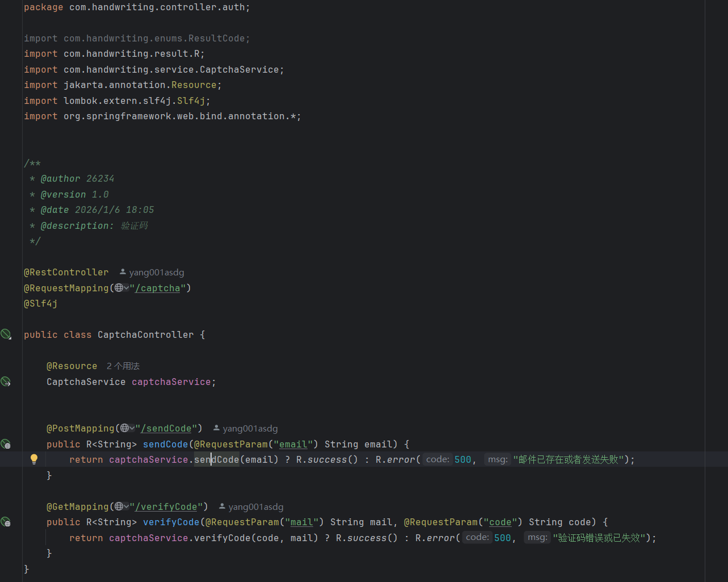Click the gutter icon beside the CaptchaController class line
The width and height of the screenshot is (728, 582).
[6, 334]
